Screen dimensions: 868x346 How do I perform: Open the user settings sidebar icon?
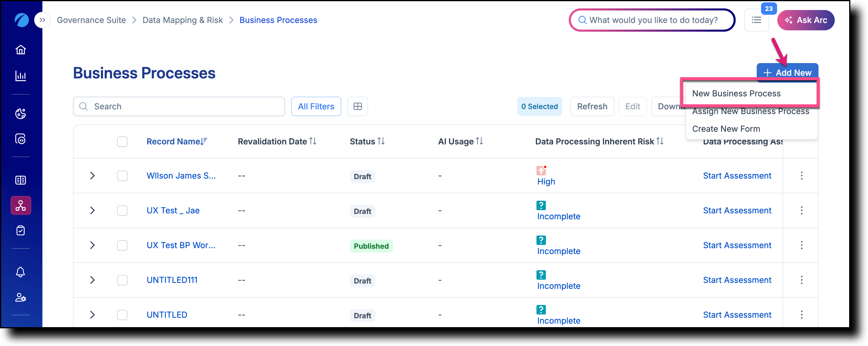(21, 297)
